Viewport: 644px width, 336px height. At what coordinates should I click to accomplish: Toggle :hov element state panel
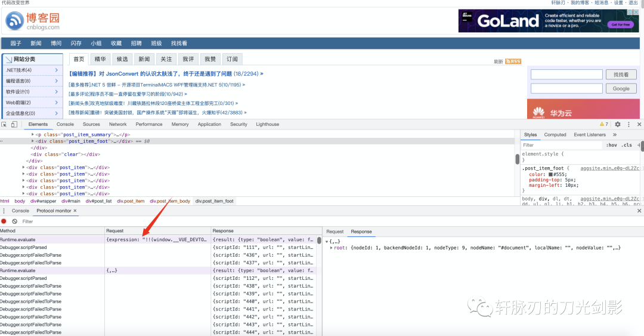point(611,145)
